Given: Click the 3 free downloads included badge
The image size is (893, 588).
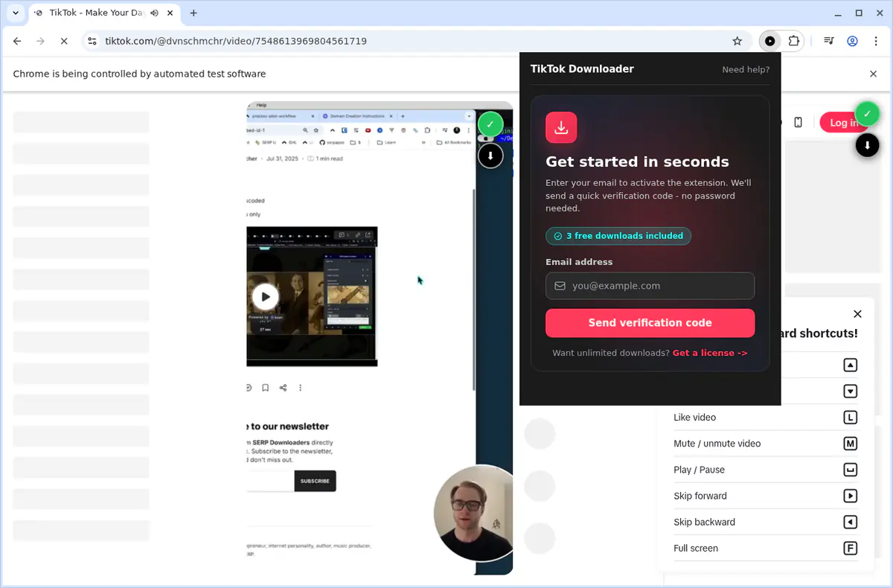Looking at the screenshot, I should pyautogui.click(x=618, y=236).
